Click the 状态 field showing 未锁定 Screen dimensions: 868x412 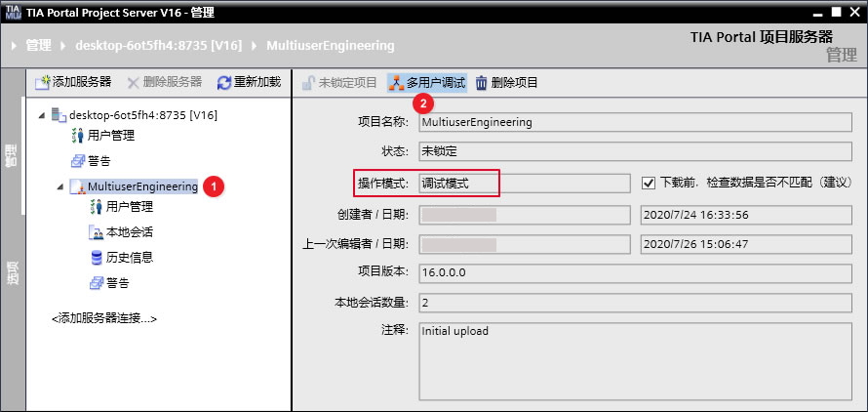tap(635, 151)
